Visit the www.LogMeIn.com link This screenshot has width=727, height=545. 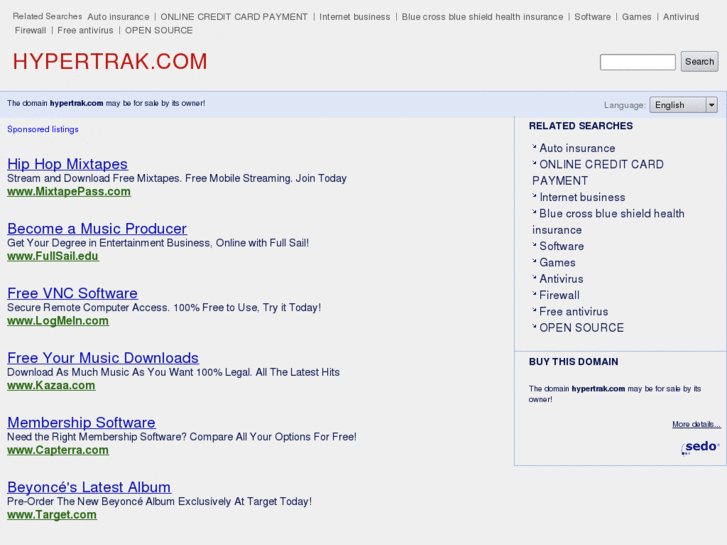(58, 321)
